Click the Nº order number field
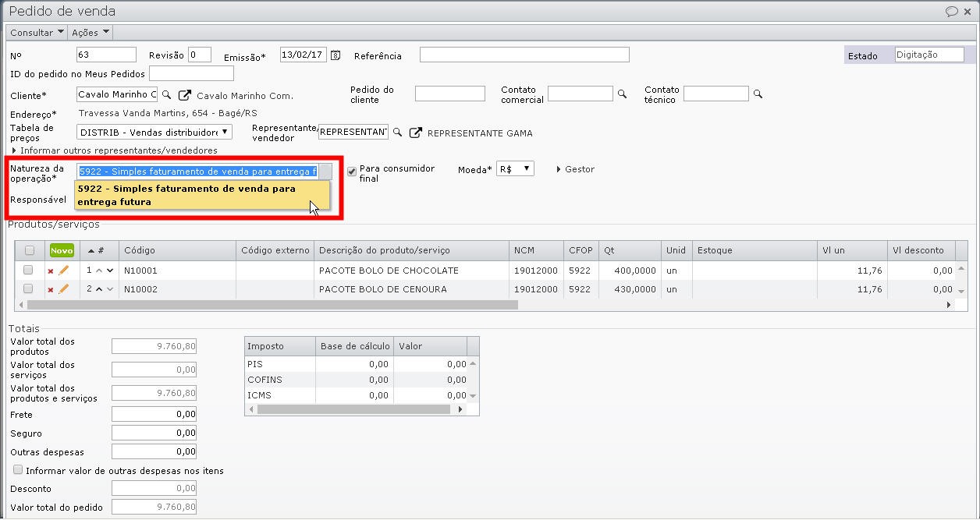Image resolution: width=980 pixels, height=520 pixels. 107,55
